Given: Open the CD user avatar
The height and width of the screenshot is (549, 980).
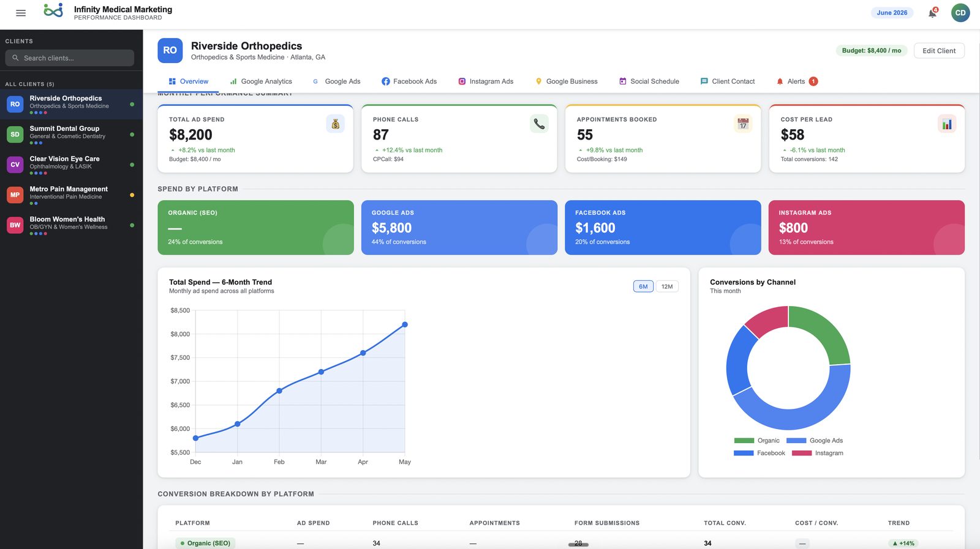Looking at the screenshot, I should pos(960,13).
